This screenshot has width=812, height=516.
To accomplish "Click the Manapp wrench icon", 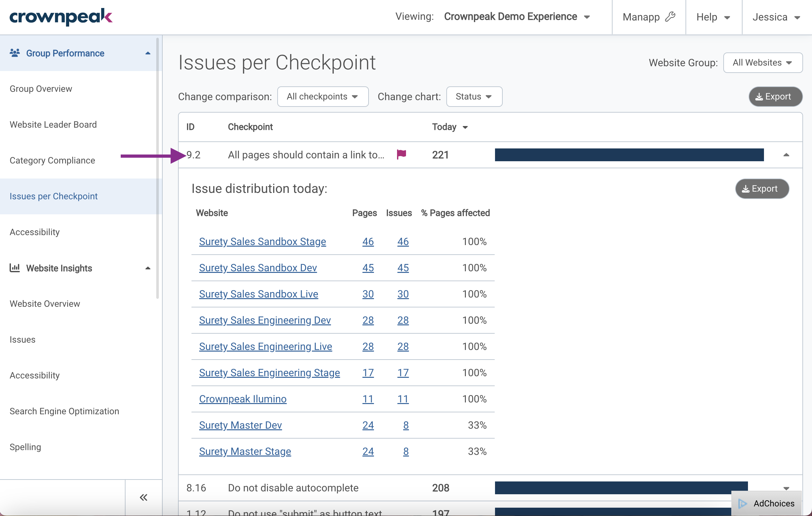I will coord(670,17).
